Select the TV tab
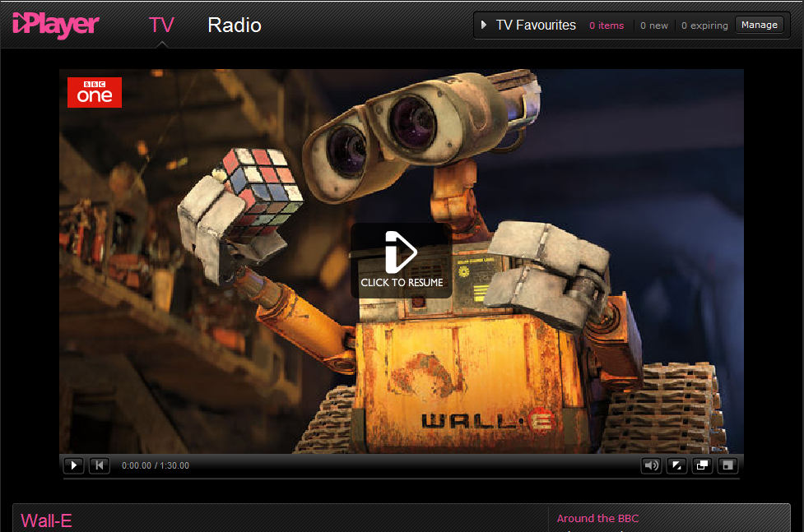 coord(161,25)
